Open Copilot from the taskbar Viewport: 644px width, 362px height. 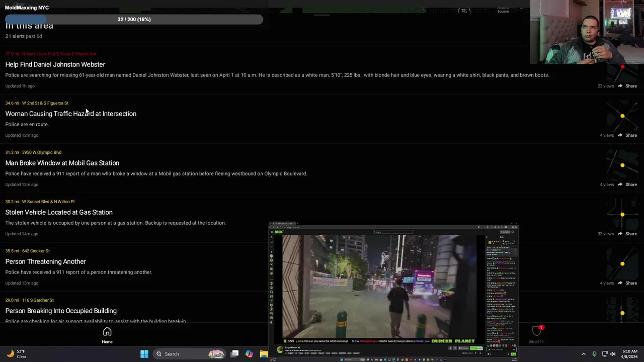tap(249, 354)
